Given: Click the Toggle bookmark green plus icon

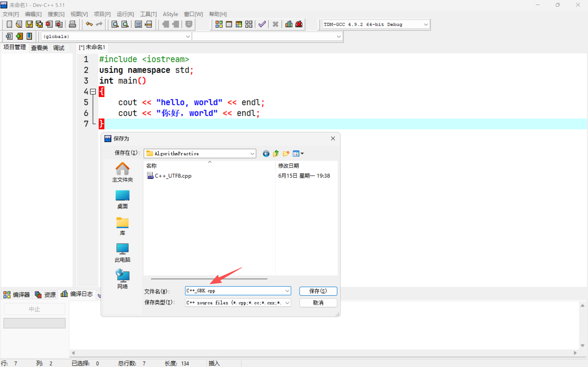Looking at the screenshot, I should pos(19,36).
